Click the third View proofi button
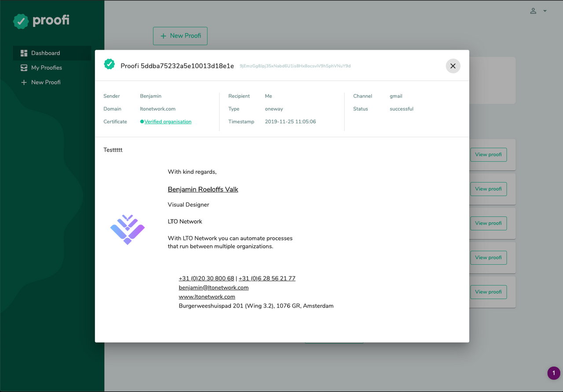 (488, 223)
